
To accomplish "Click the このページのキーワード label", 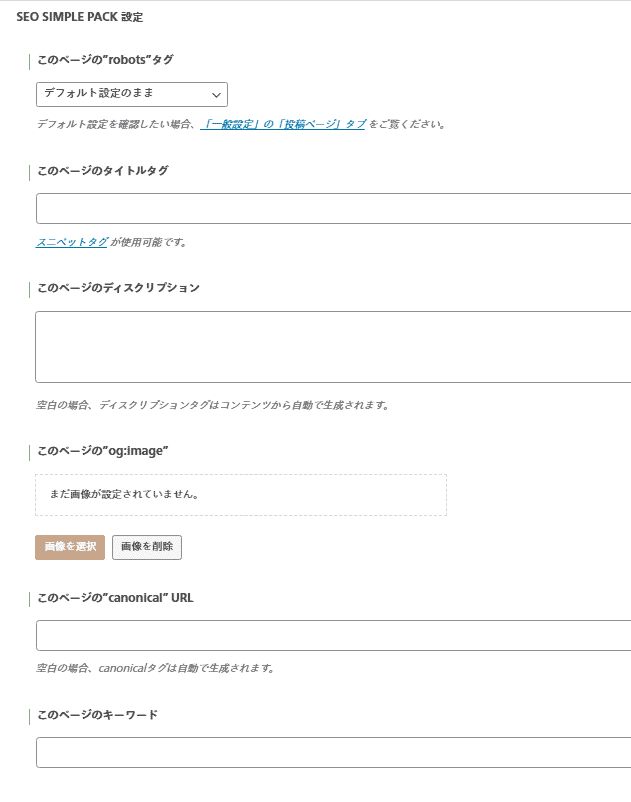I will click(97, 715).
